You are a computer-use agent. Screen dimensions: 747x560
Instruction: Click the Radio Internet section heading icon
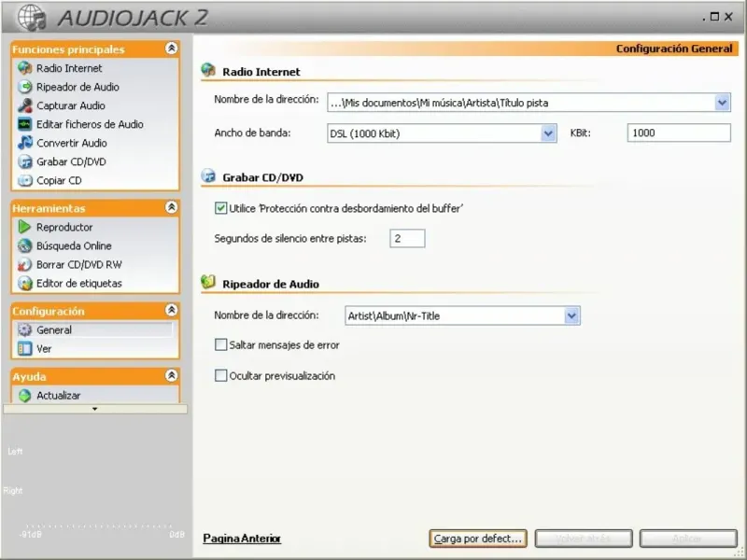208,71
